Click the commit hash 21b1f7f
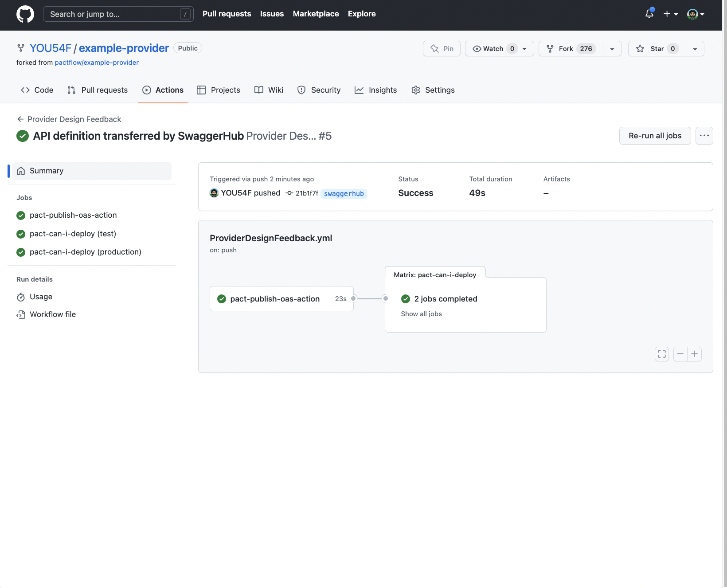727x588 pixels. (306, 193)
